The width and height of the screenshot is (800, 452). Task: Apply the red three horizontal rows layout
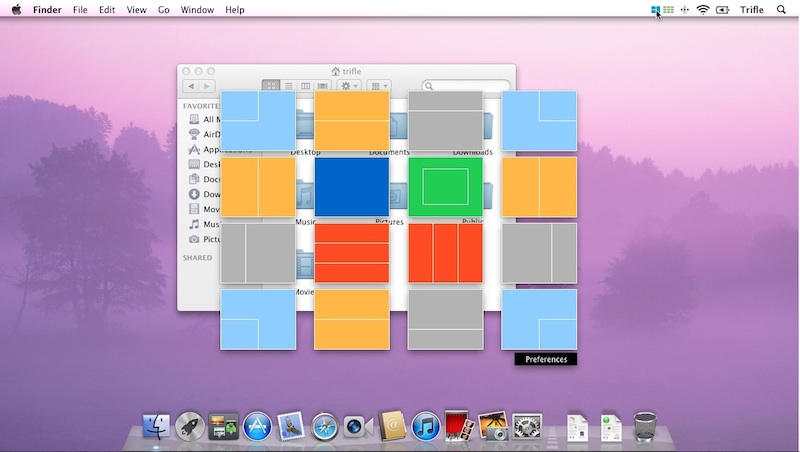tap(352, 253)
